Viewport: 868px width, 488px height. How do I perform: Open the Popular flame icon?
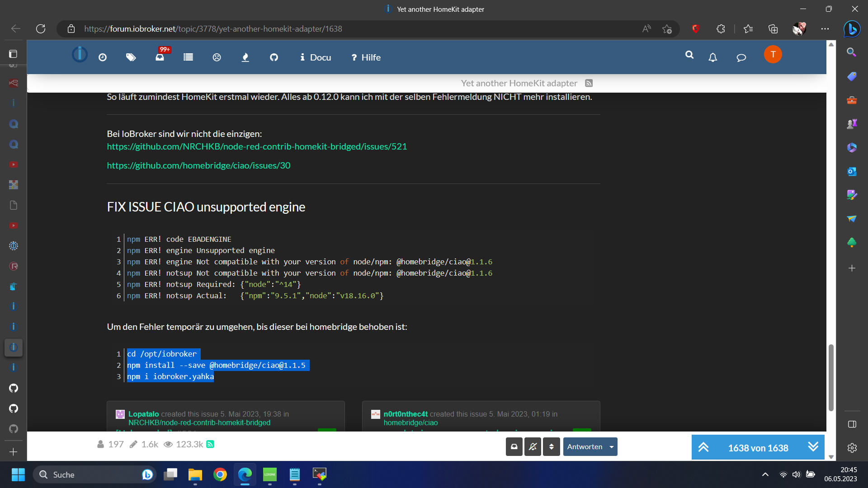pyautogui.click(x=245, y=57)
